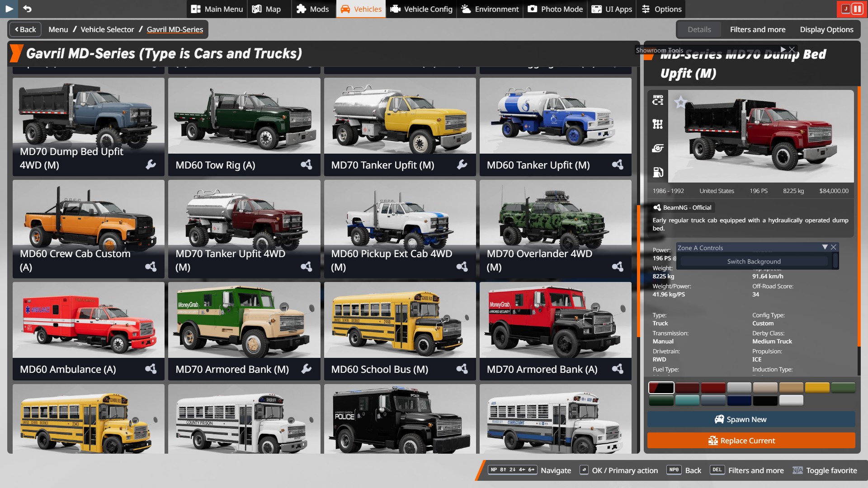868x488 pixels.
Task: Select the yellow paint color swatch
Action: click(817, 388)
